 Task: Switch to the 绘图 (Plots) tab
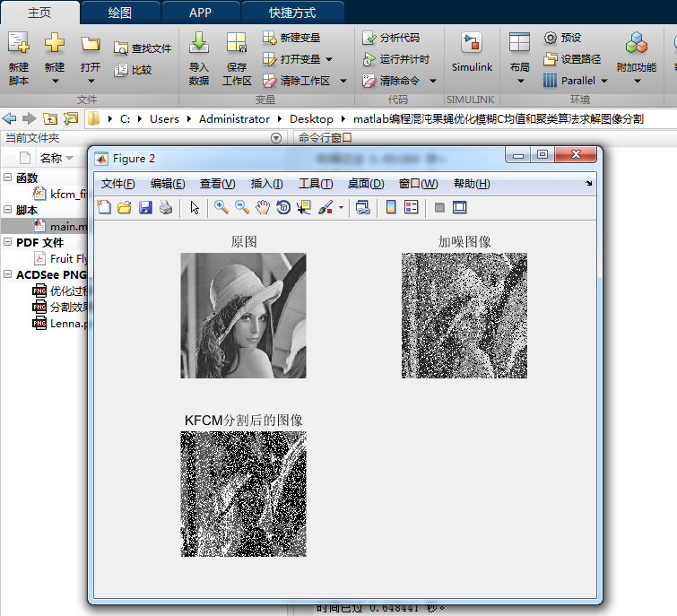[x=120, y=13]
